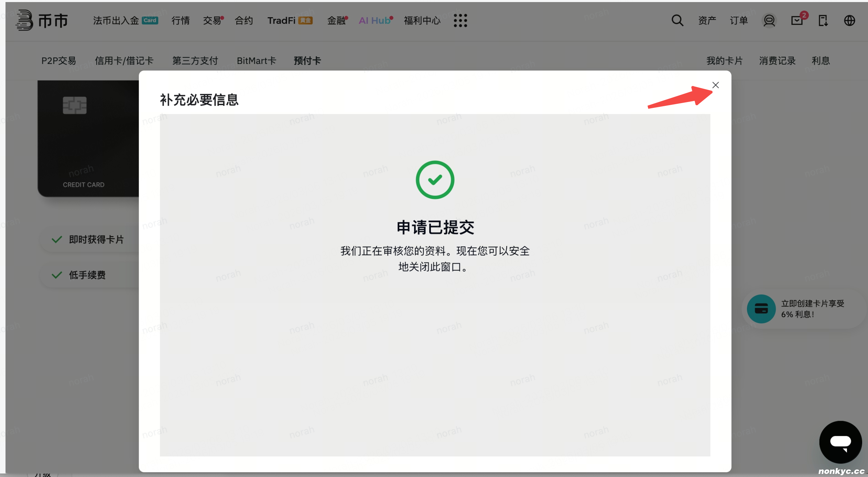This screenshot has width=868, height=477.
Task: Close the 补充必要信息 dialog
Action: 715,85
